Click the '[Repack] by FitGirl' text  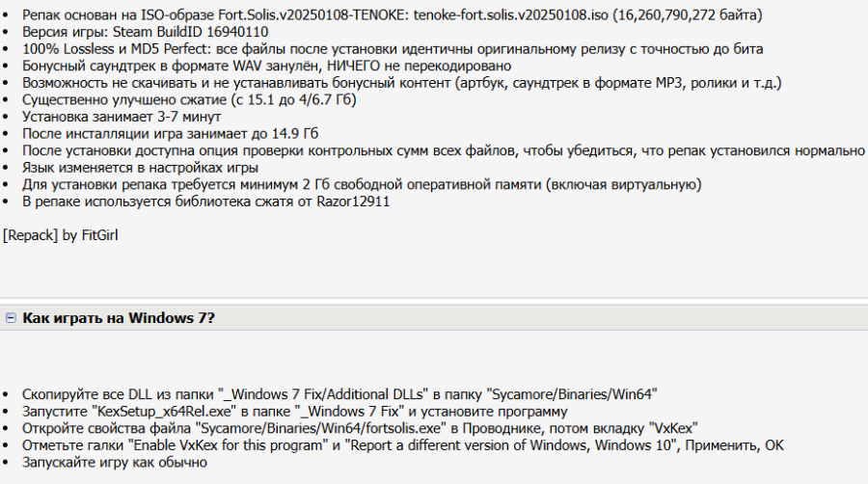point(61,235)
